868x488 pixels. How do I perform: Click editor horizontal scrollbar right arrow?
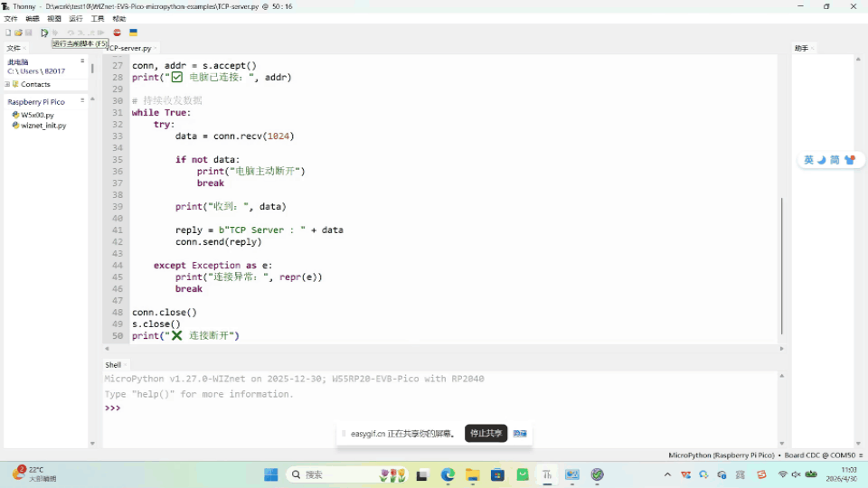[781, 349]
